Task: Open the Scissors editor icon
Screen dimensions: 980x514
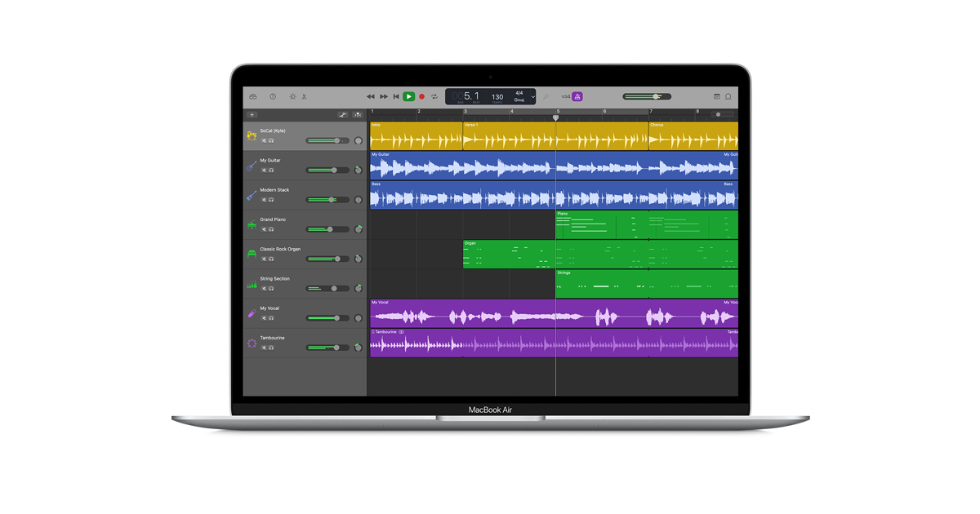Action: (304, 96)
